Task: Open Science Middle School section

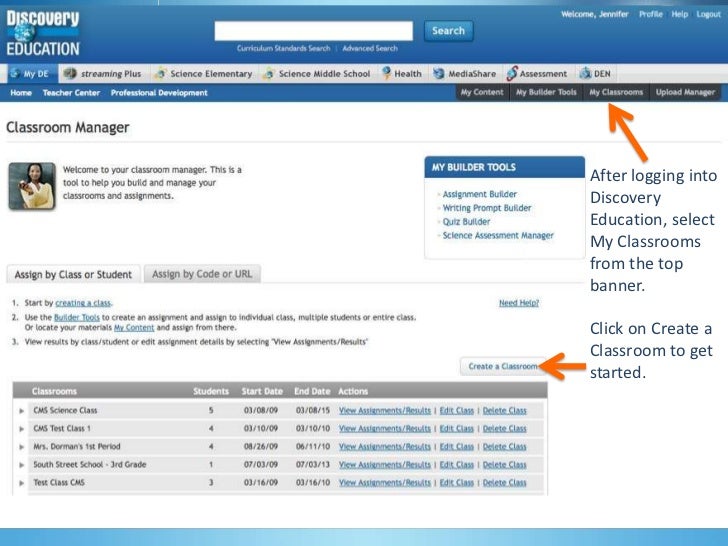Action: pyautogui.click(x=317, y=73)
